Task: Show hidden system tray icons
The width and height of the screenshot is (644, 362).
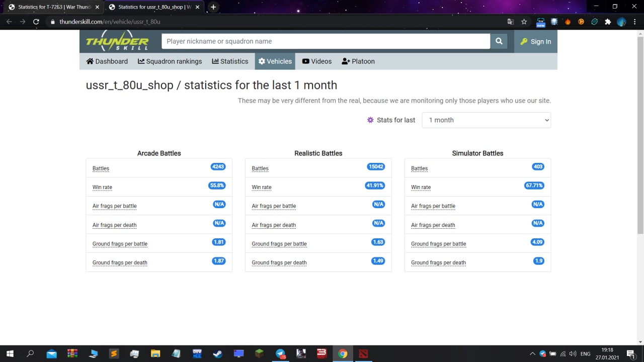Action: tap(532, 353)
